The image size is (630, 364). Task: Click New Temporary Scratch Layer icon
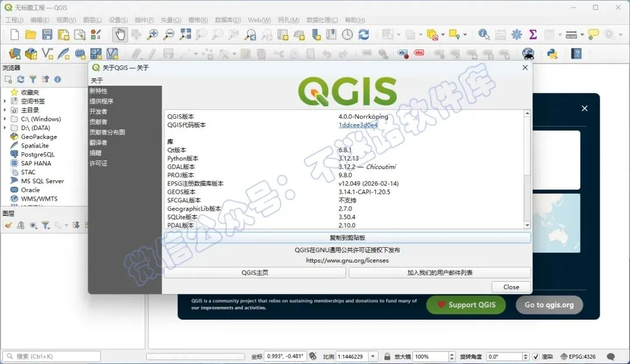(80, 54)
